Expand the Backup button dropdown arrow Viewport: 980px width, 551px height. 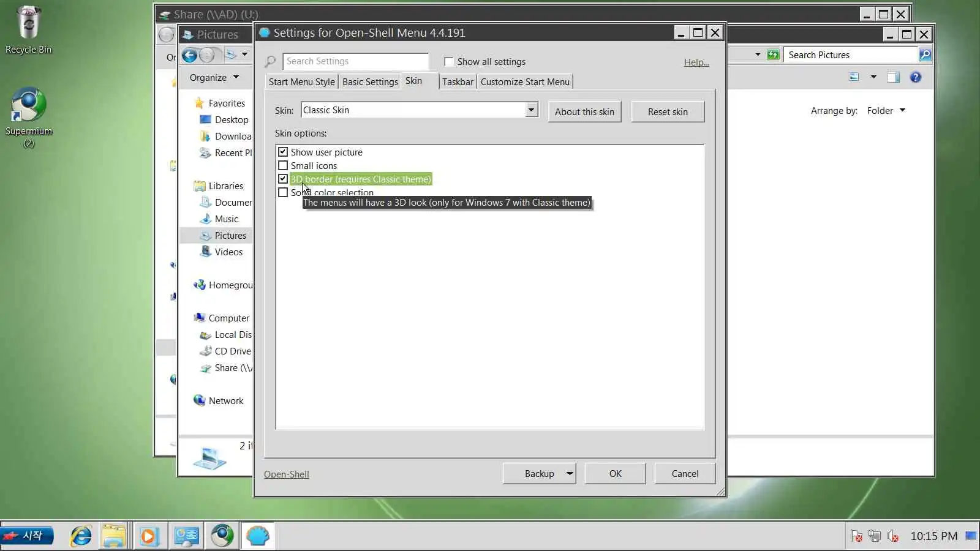570,473
